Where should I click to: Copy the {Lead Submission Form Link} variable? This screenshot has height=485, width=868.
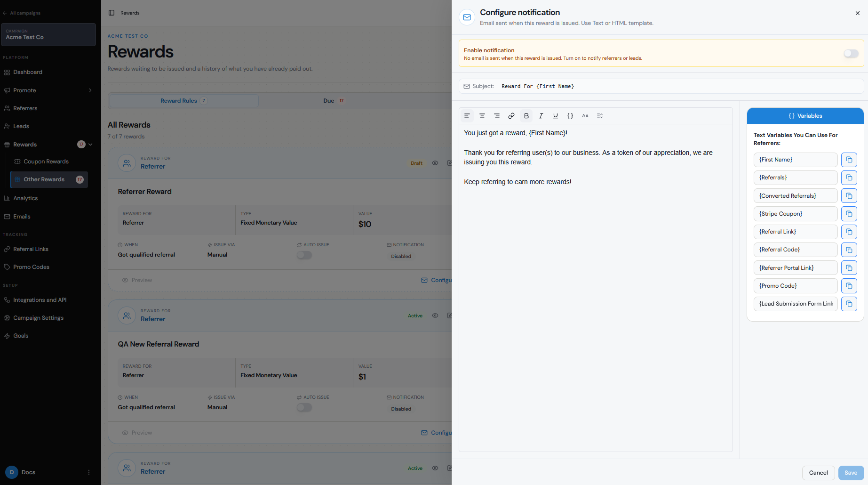[849, 304]
